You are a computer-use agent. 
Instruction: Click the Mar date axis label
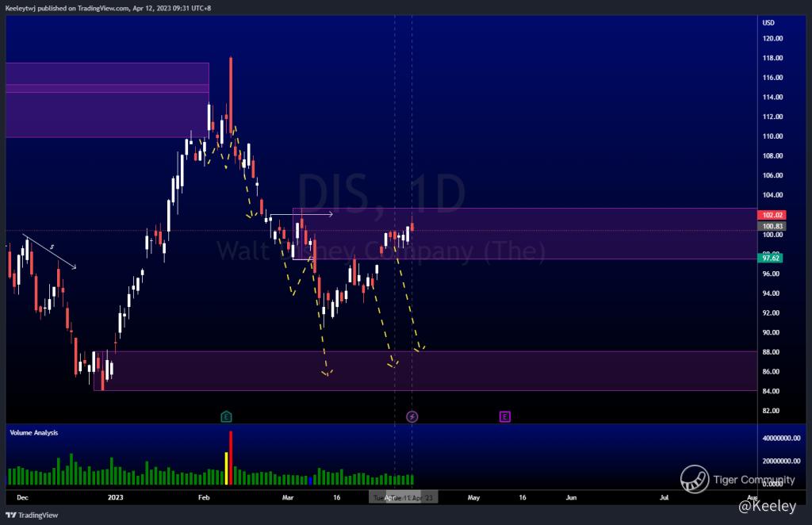pyautogui.click(x=288, y=497)
